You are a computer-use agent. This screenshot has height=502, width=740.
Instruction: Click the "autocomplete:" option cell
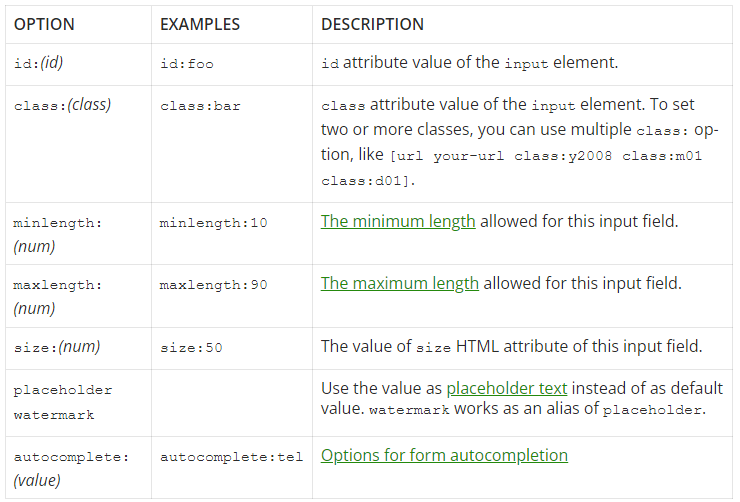point(72,457)
